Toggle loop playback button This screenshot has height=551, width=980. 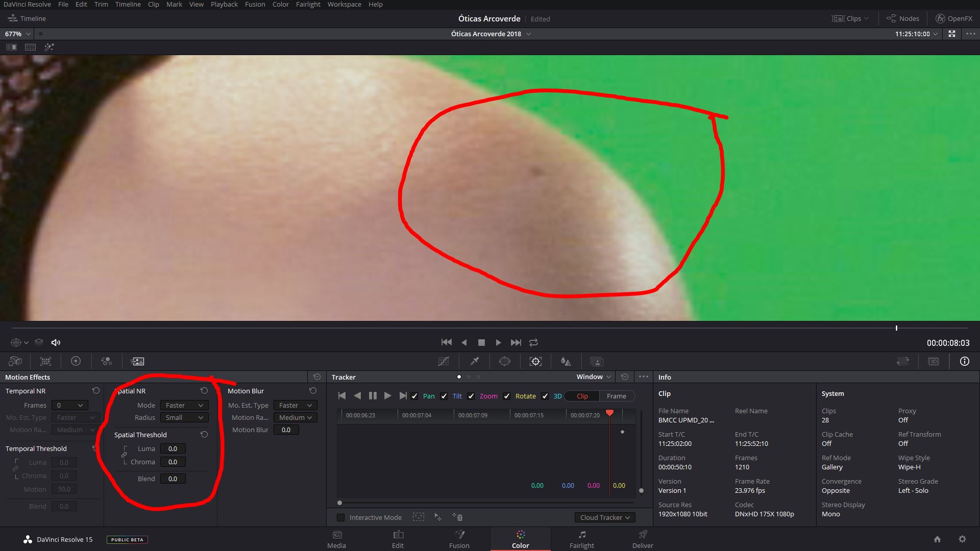tap(533, 342)
